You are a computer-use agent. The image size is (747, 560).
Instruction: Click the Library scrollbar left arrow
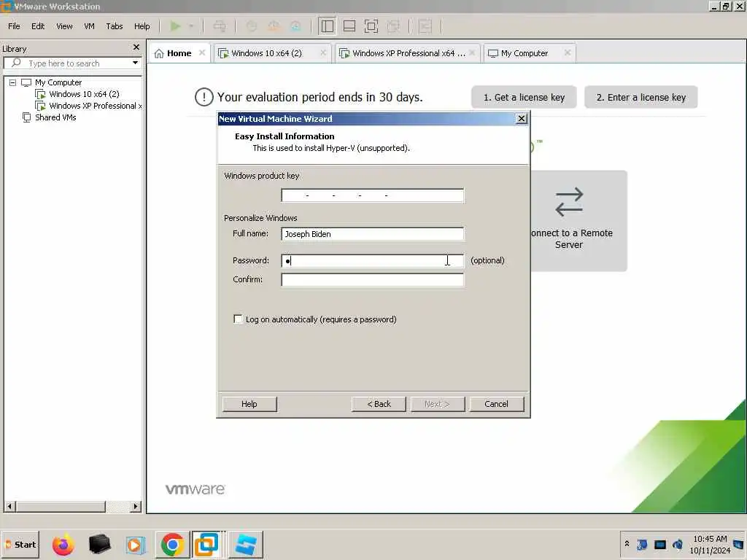coord(9,506)
